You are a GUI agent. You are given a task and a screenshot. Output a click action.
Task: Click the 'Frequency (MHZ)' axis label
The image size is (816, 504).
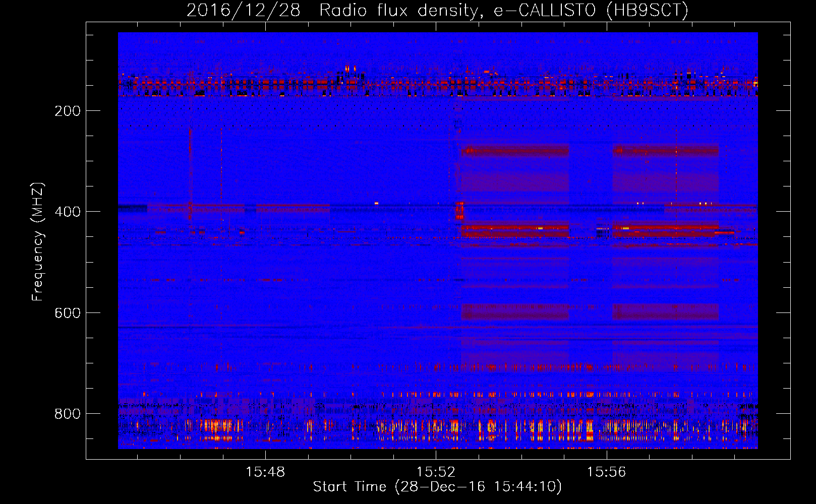click(x=38, y=242)
